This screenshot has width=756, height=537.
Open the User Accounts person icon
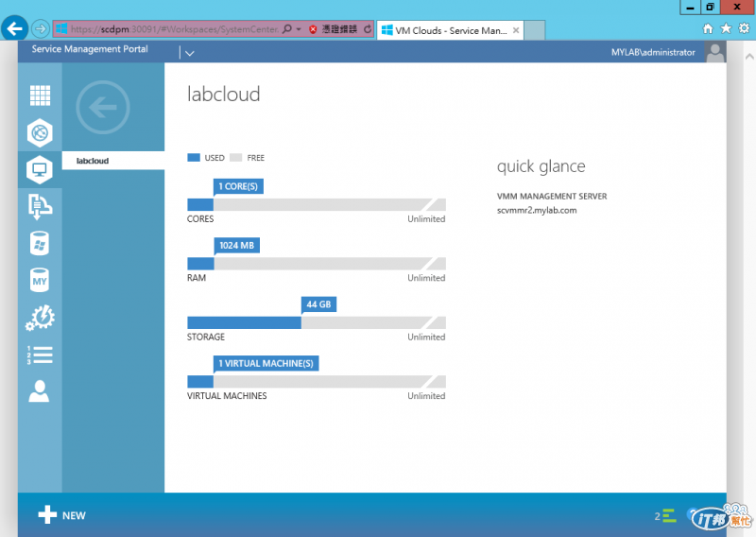pos(39,391)
